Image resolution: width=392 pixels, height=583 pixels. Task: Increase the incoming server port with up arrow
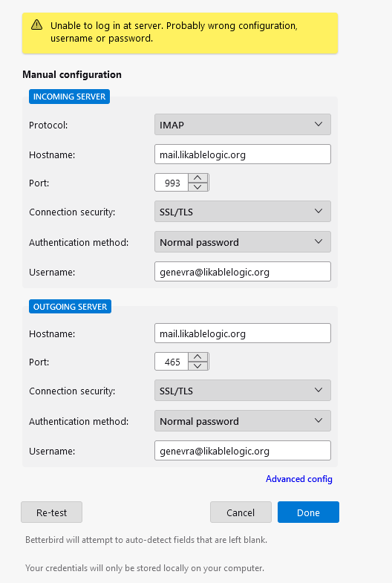click(197, 178)
